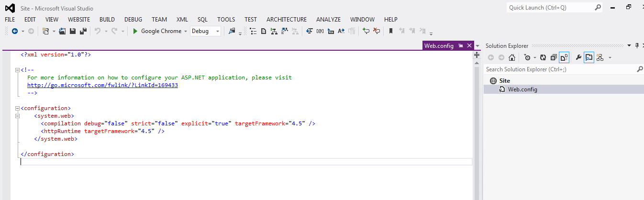Click the View Class Diagram icon
This screenshot has height=200, width=644.
600,57
